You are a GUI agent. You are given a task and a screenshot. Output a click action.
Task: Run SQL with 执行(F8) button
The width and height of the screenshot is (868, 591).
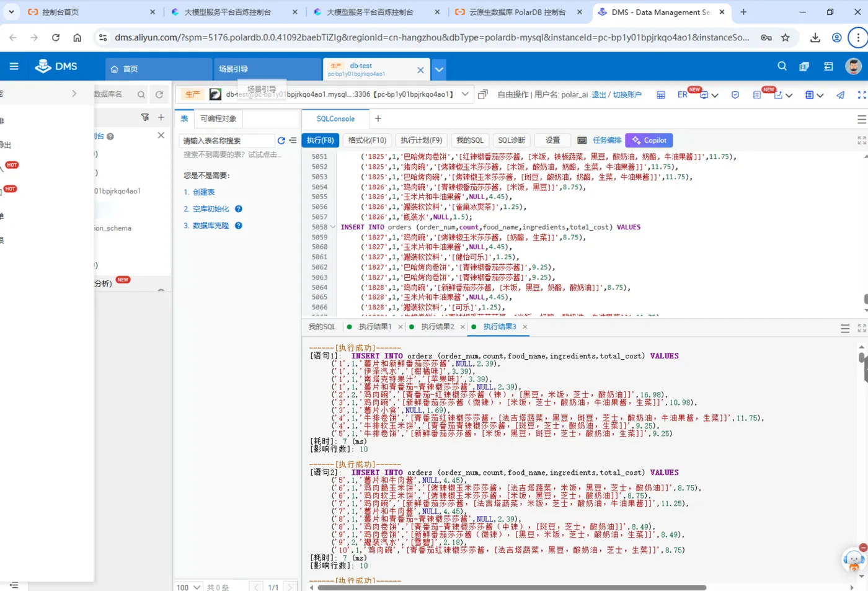pyautogui.click(x=321, y=140)
